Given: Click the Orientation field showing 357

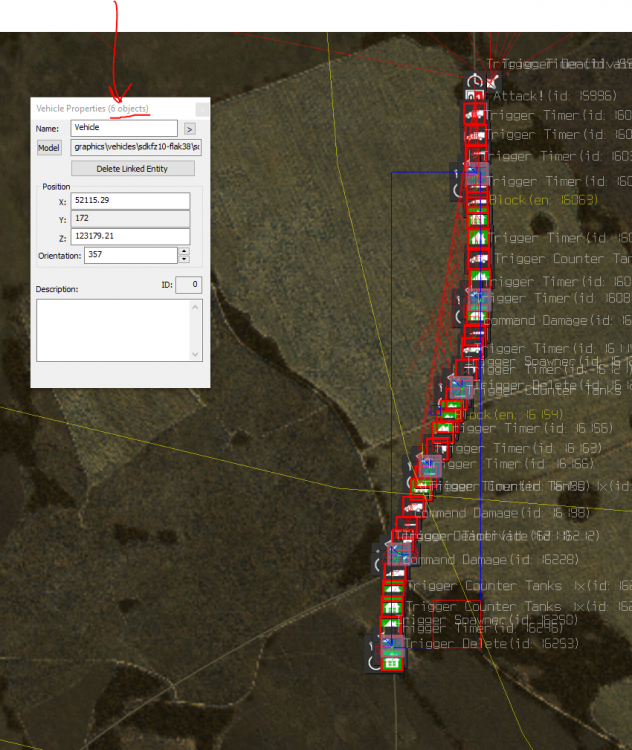Looking at the screenshot, I should (x=131, y=255).
